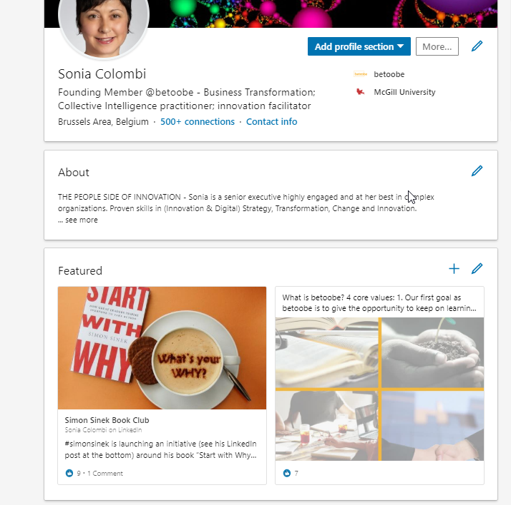The width and height of the screenshot is (511, 505).
Task: Click like icon under betoobe post
Action: pyautogui.click(x=287, y=473)
